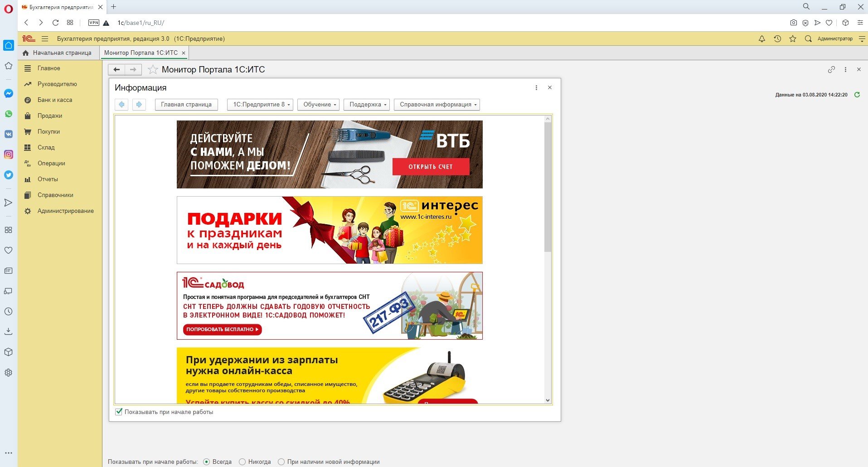Expand the Поддержка dropdown
868x467 pixels.
pyautogui.click(x=367, y=105)
